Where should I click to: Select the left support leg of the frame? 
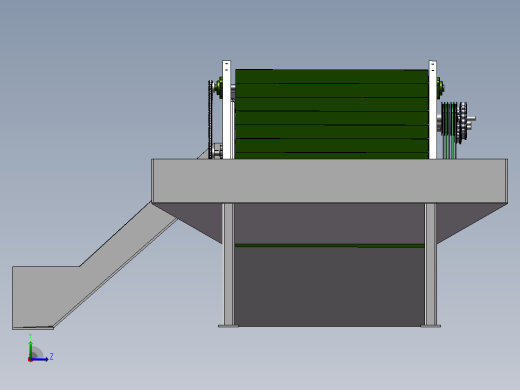pos(228,264)
